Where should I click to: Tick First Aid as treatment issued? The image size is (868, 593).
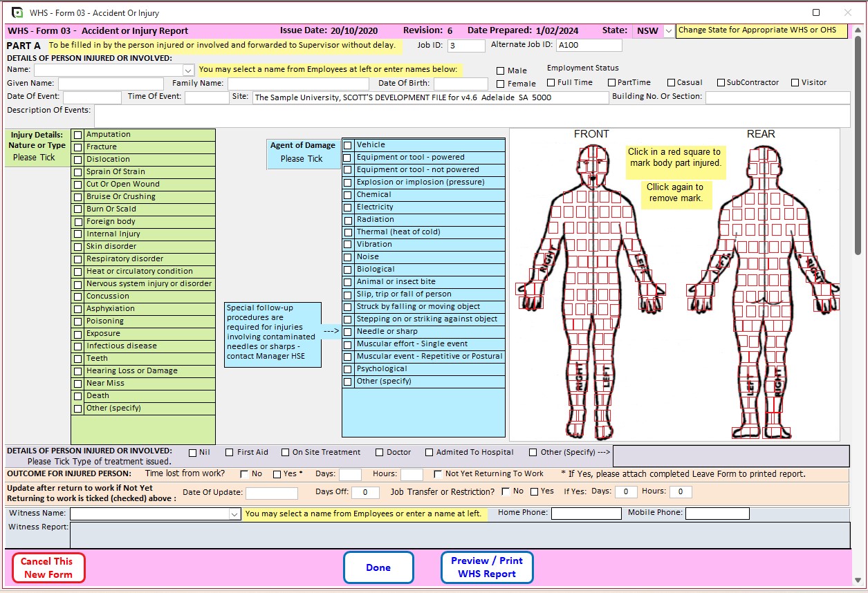[x=229, y=453]
